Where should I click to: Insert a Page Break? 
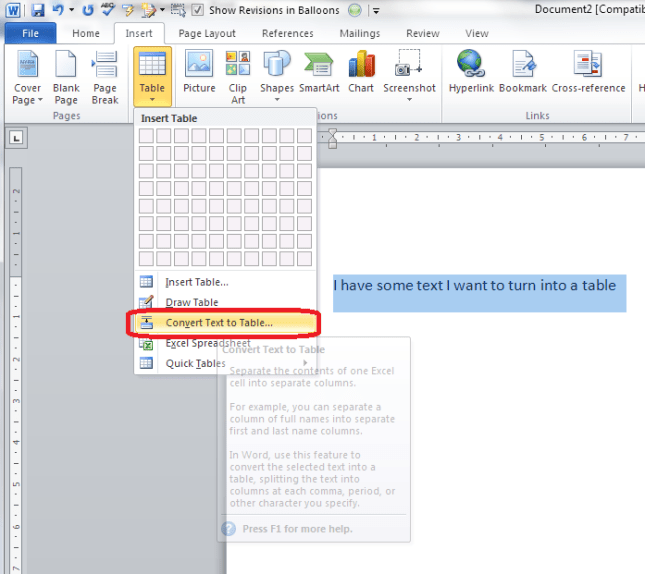(105, 76)
